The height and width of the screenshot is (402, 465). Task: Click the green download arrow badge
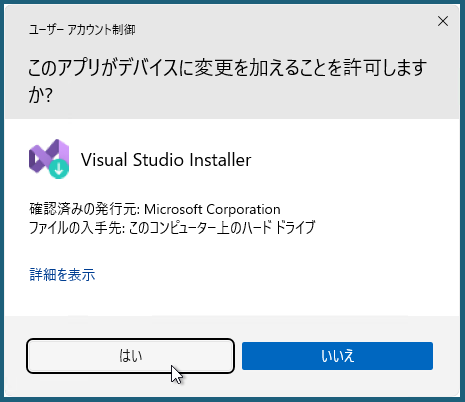pyautogui.click(x=59, y=169)
